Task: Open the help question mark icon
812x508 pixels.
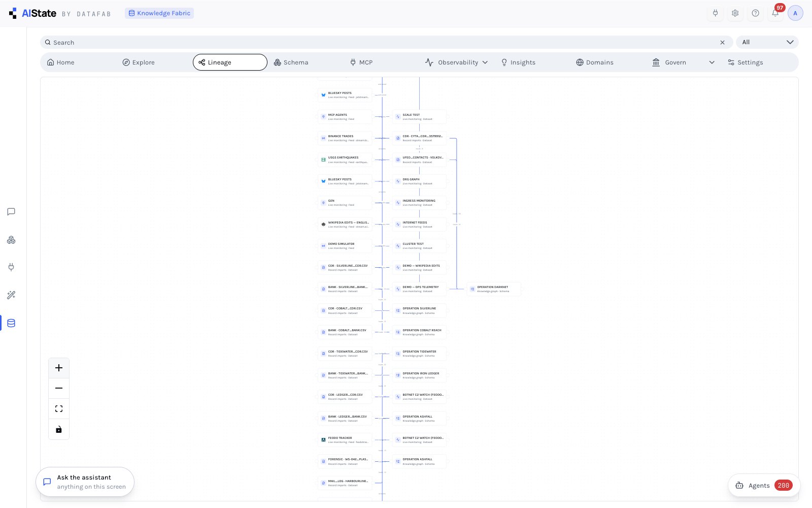Action: coord(756,13)
